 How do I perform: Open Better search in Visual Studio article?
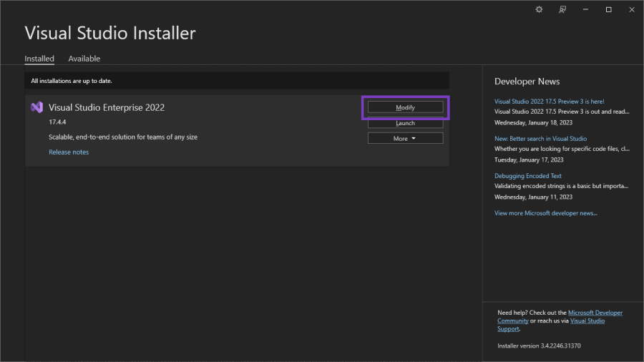pos(540,139)
